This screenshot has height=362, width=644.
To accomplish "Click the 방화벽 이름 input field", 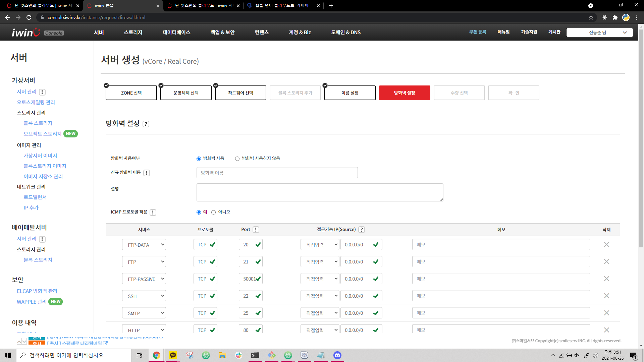I will 277,173.
